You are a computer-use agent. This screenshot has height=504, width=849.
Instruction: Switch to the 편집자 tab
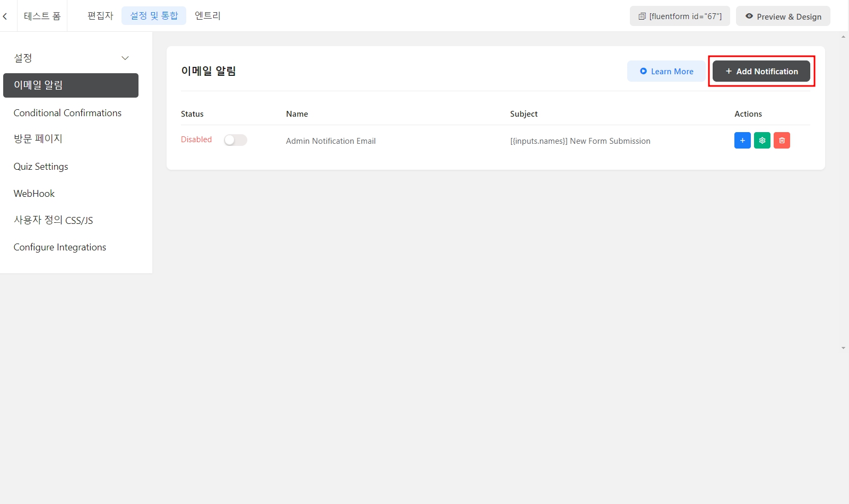(x=100, y=16)
